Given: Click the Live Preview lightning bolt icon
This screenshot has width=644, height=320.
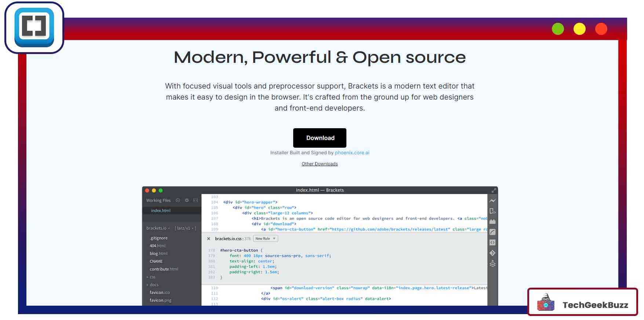Looking at the screenshot, I should (x=492, y=201).
